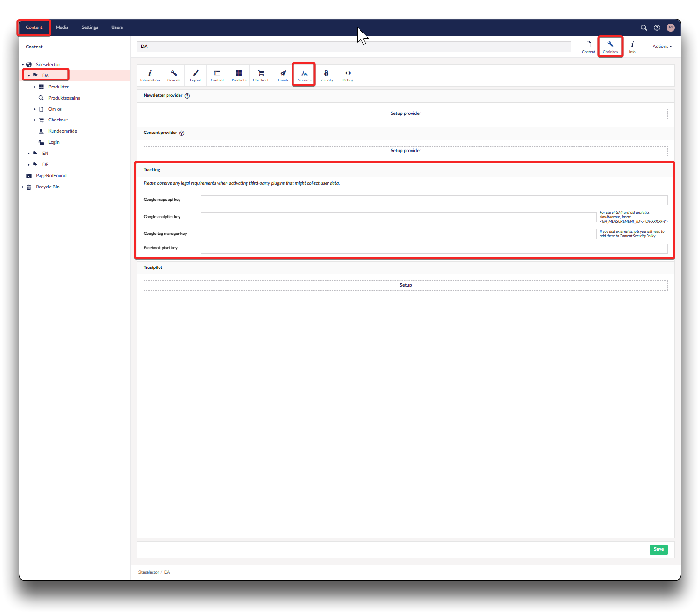Open the Actions dropdown
The image size is (700, 614).
point(662,47)
